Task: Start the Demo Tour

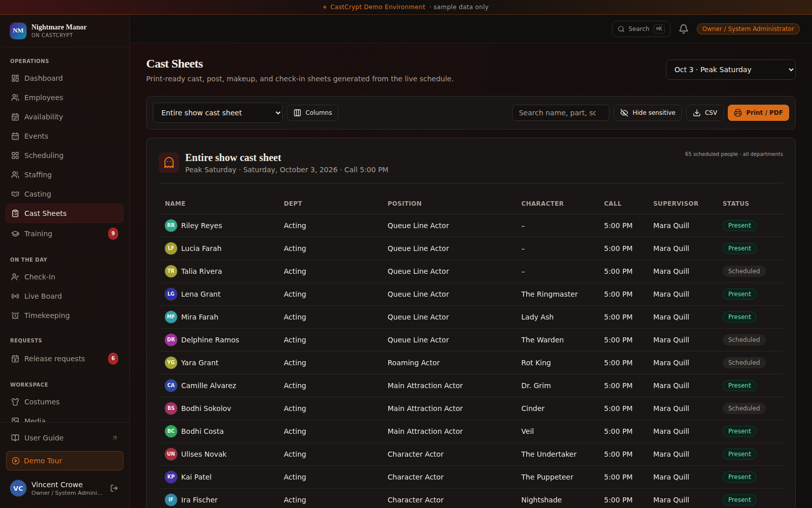Action: coord(64,461)
